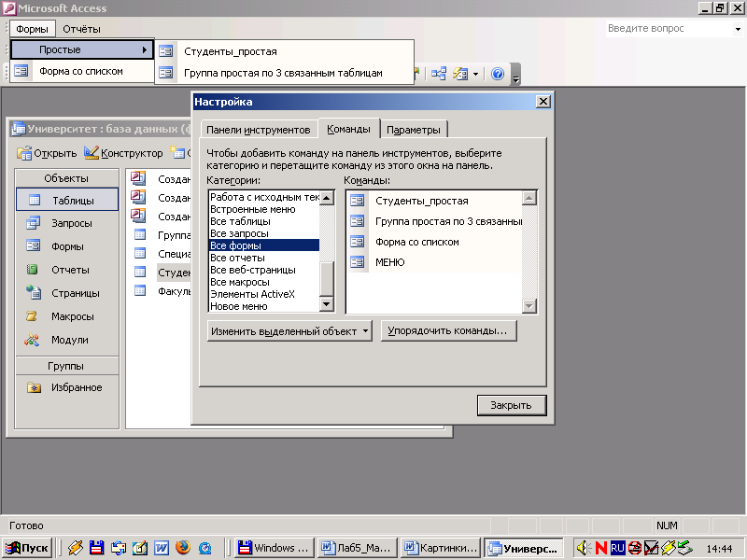
Task: Select Страницы object type
Action: click(x=67, y=293)
